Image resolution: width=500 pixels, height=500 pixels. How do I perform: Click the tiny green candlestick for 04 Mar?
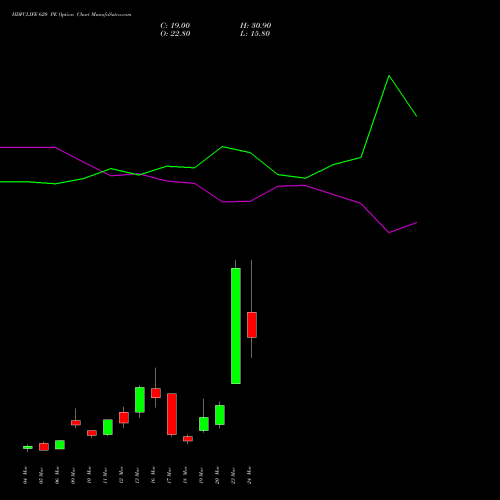coord(28,447)
